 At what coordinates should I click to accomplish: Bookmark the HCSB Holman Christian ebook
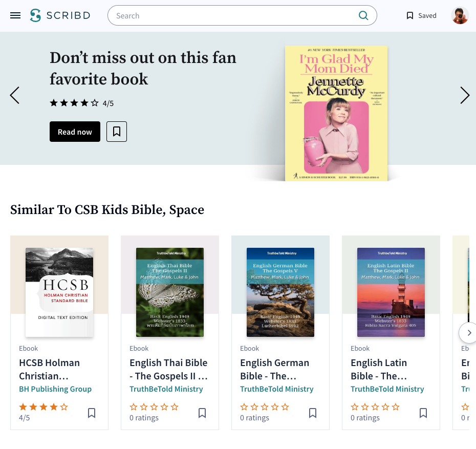(92, 413)
